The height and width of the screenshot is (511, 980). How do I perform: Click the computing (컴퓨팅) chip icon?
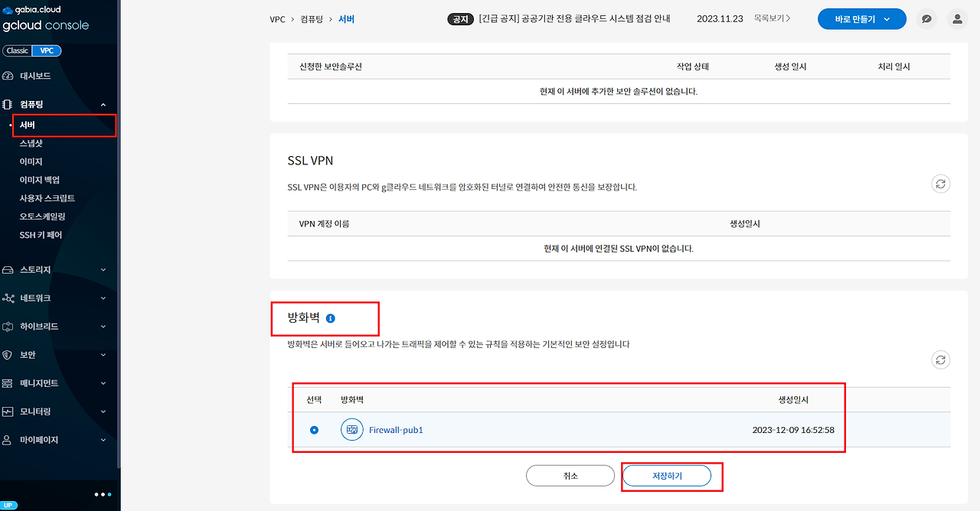click(x=8, y=104)
